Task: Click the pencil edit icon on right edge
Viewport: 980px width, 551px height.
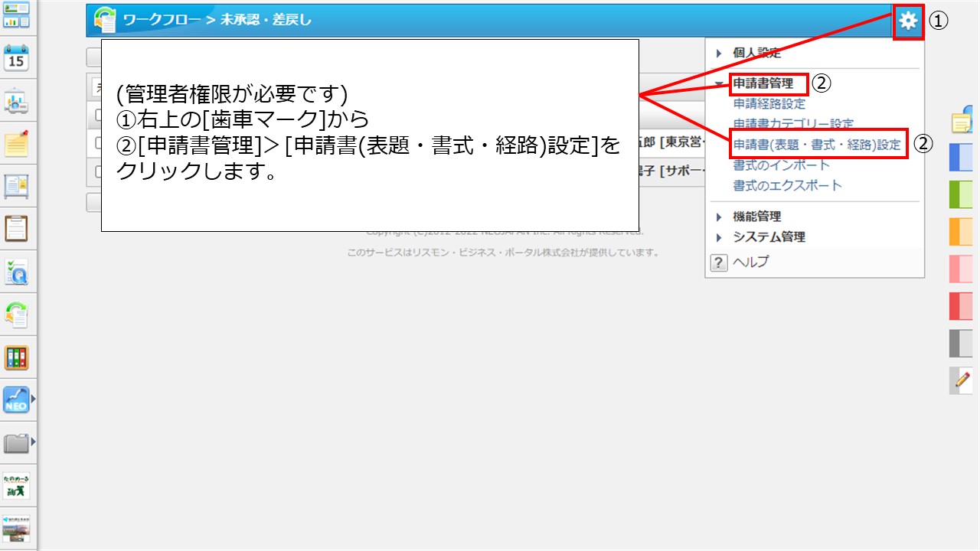Action: click(962, 380)
